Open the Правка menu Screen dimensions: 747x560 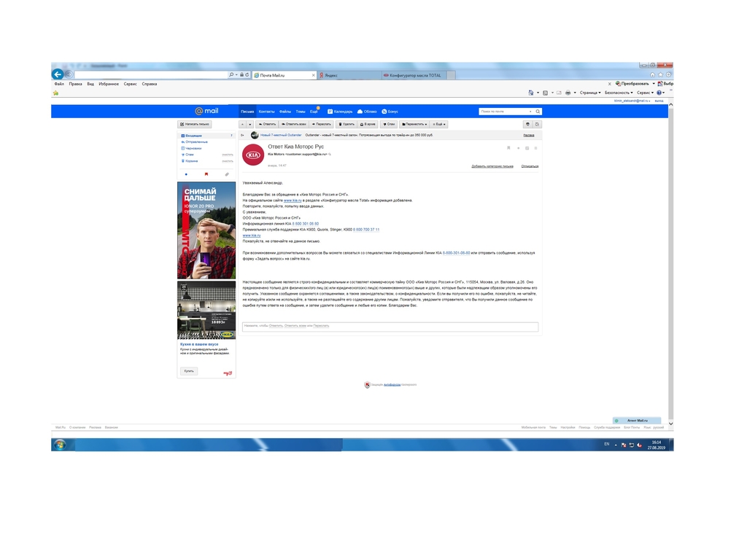click(x=75, y=84)
